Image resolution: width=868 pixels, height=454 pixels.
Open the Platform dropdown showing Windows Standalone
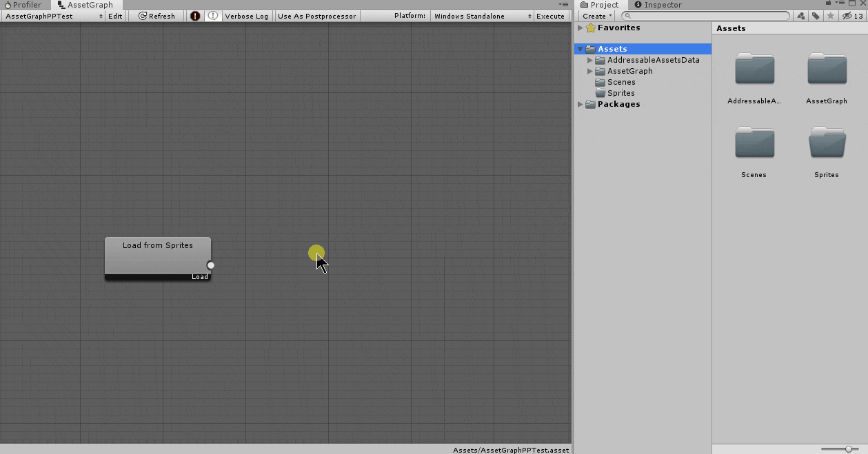coord(481,15)
